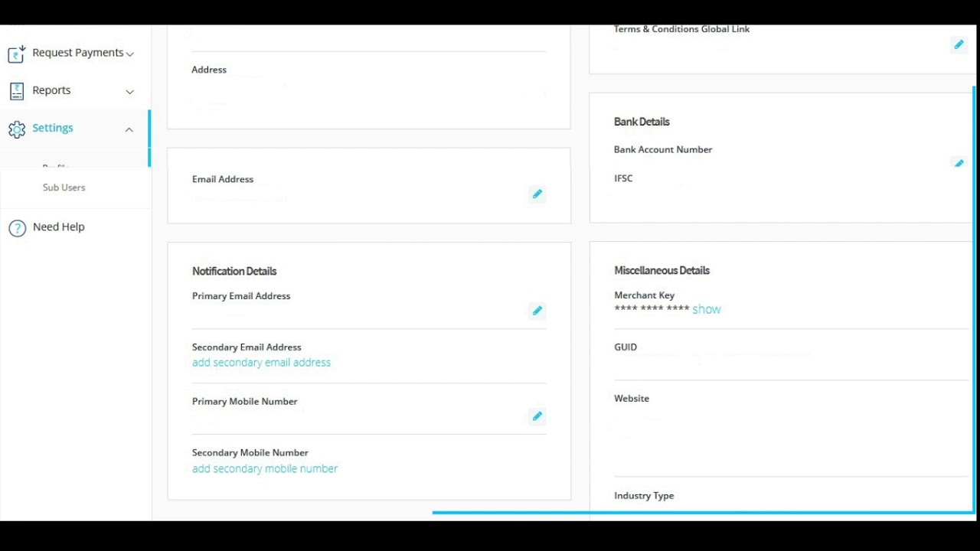
Task: Show the hidden Merchant Key
Action: click(707, 309)
